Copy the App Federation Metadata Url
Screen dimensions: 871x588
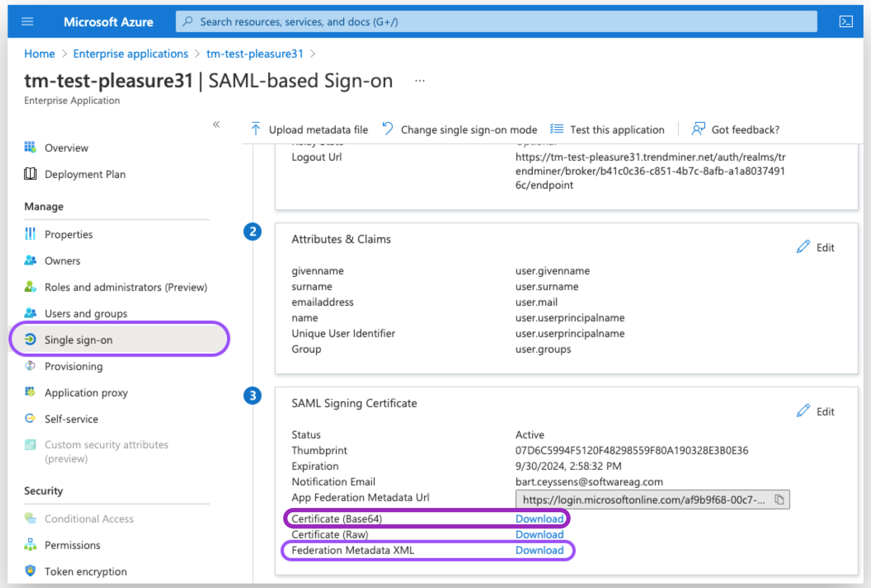coord(779,500)
